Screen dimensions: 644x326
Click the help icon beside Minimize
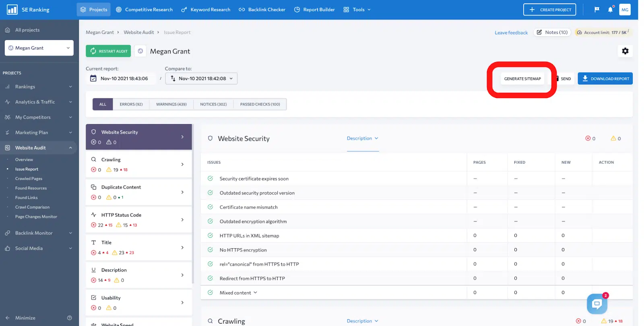[70, 318]
